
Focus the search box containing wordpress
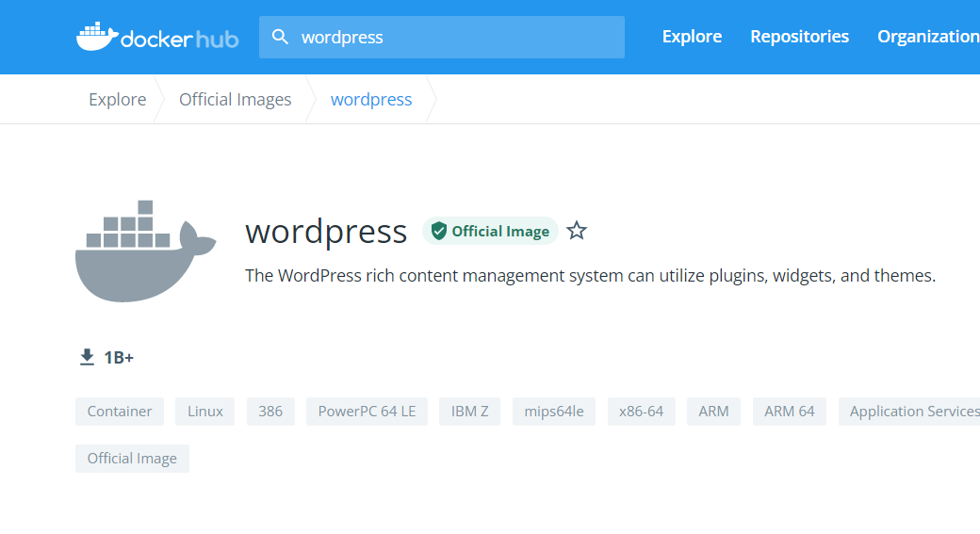pos(442,38)
